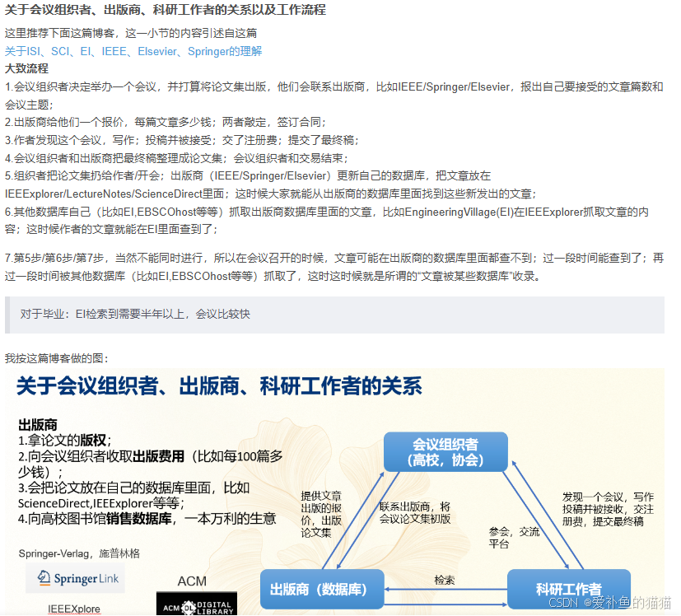Viewport: 681px width, 616px height.
Task: Click the 'ACM' label above the logo
Action: [x=192, y=581]
